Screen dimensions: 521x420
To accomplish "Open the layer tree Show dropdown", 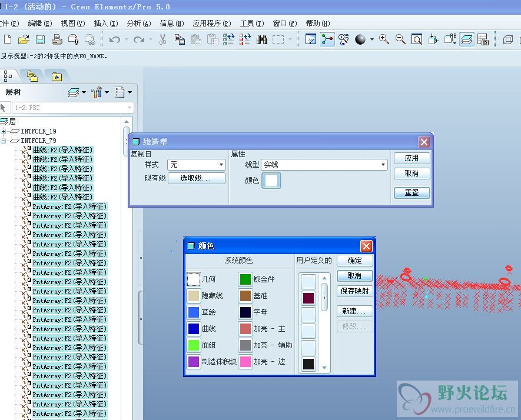I will 77,92.
